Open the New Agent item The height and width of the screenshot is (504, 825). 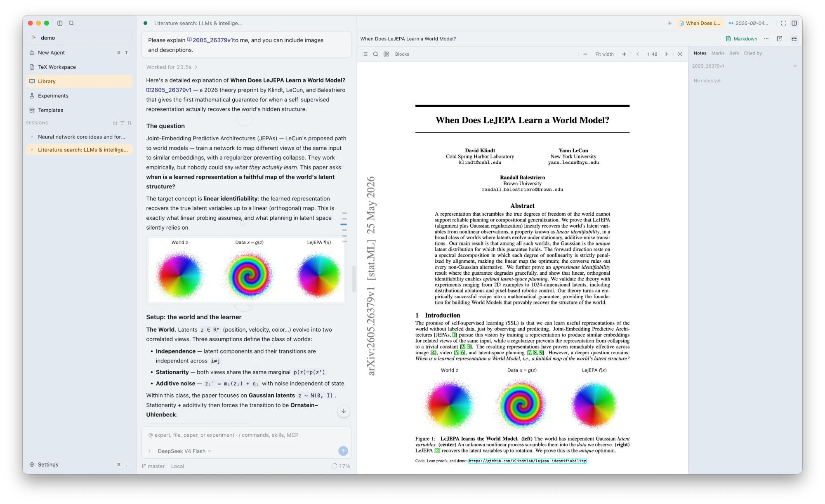(79, 52)
